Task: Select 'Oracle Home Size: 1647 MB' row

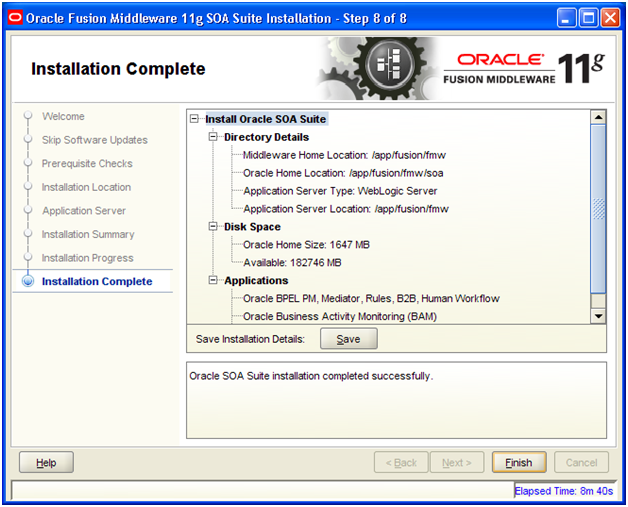Action: click(x=306, y=245)
